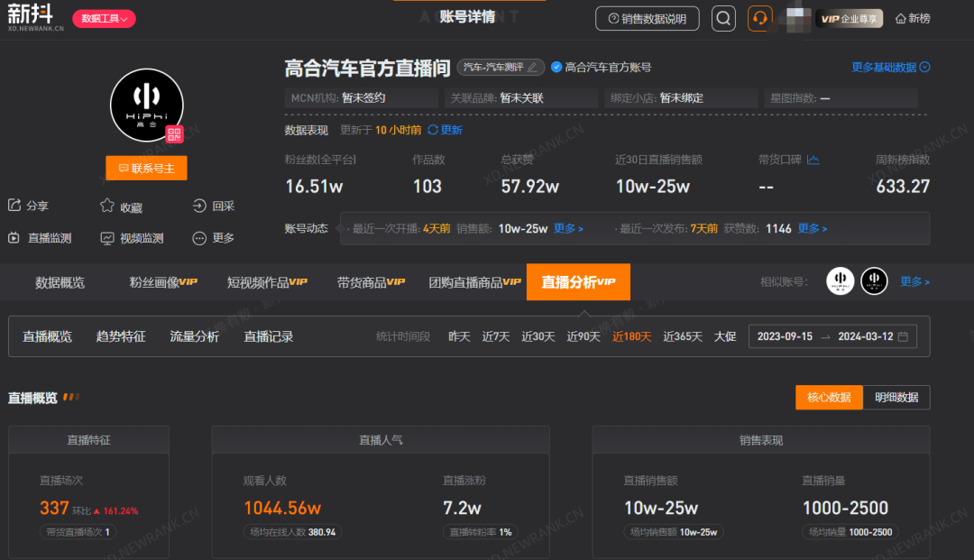The image size is (974, 560).
Task: Click the QR code icon on avatar
Action: pos(174,134)
